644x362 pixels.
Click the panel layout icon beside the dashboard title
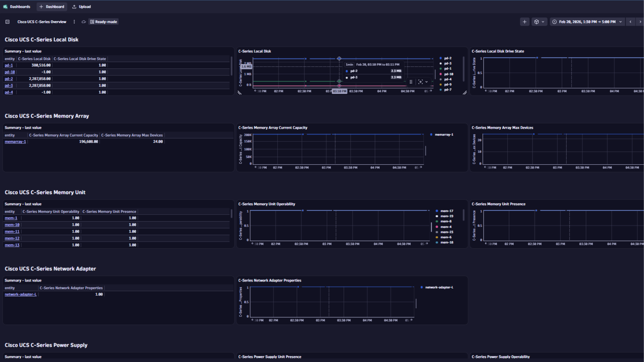(7, 21)
